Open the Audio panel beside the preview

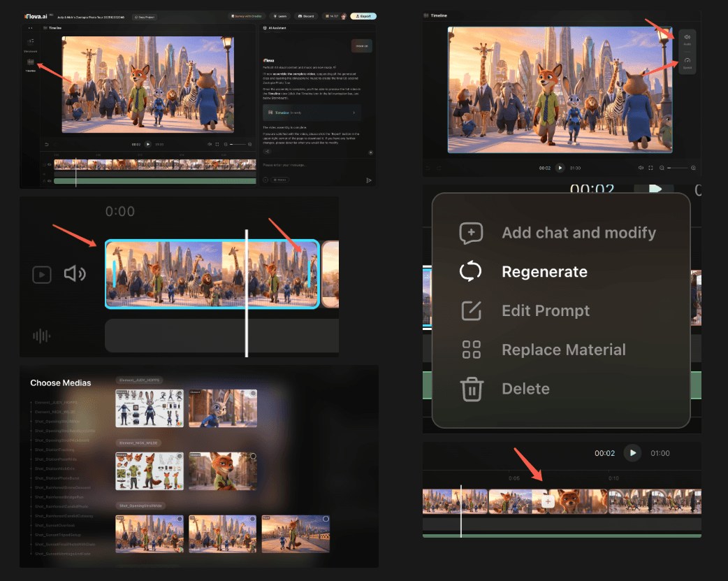click(x=687, y=39)
